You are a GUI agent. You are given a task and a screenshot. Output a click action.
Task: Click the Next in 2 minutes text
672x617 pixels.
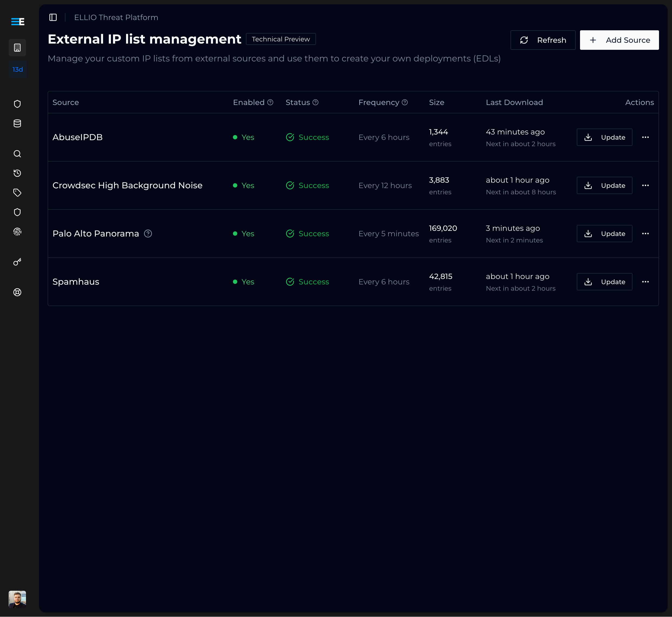tap(515, 240)
